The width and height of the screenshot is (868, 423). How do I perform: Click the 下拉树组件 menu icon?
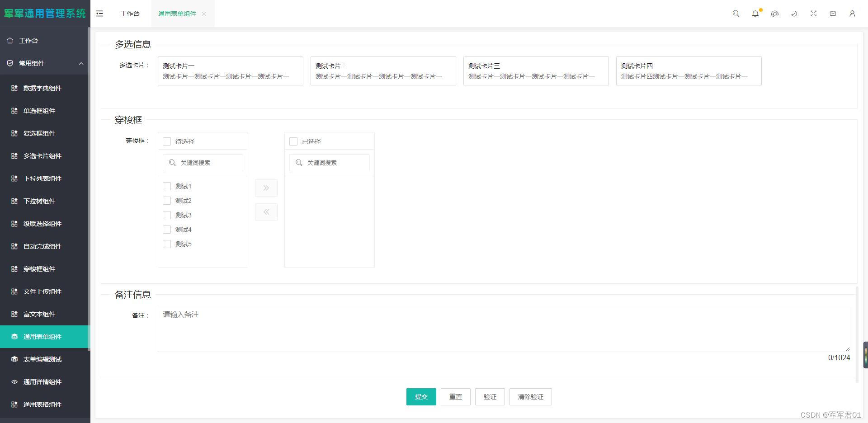click(14, 201)
